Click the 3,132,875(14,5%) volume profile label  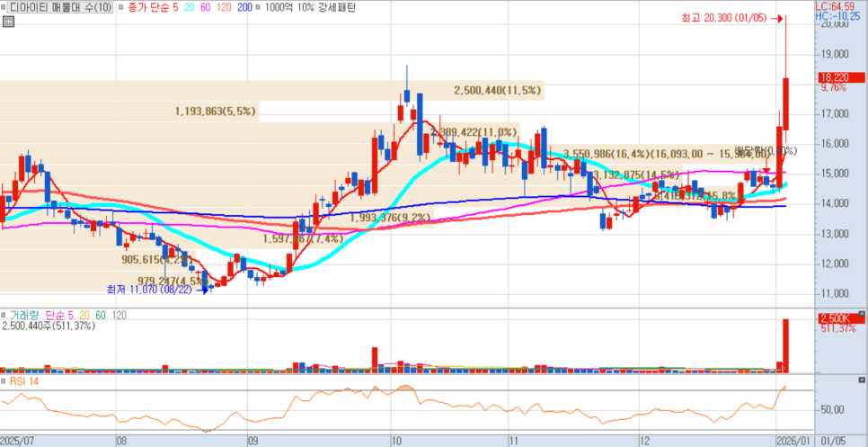pyautogui.click(x=636, y=175)
